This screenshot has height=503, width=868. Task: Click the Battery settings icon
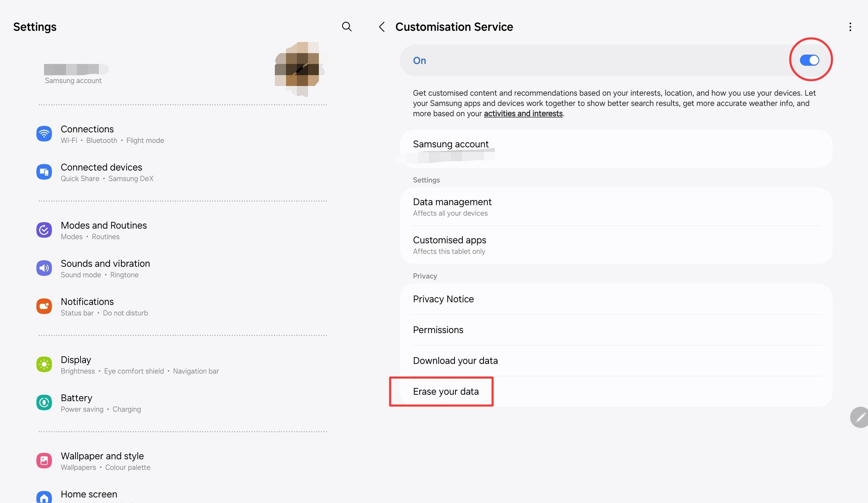(44, 402)
